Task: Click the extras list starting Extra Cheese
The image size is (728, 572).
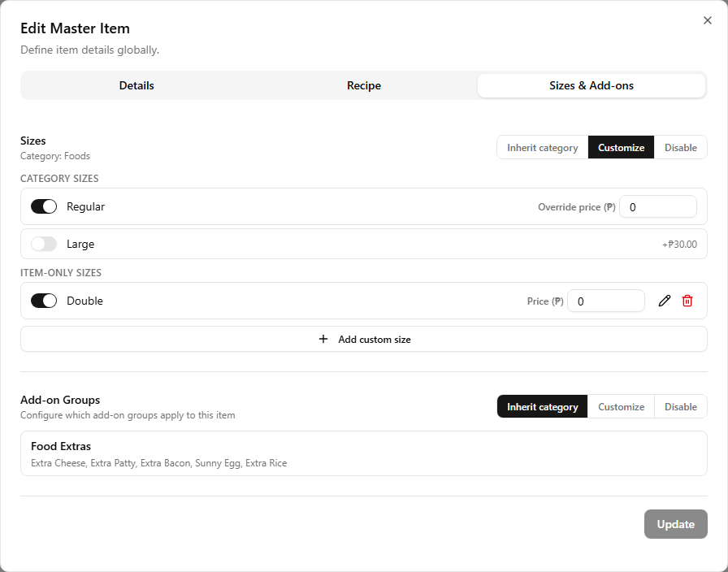Action: tap(158, 463)
